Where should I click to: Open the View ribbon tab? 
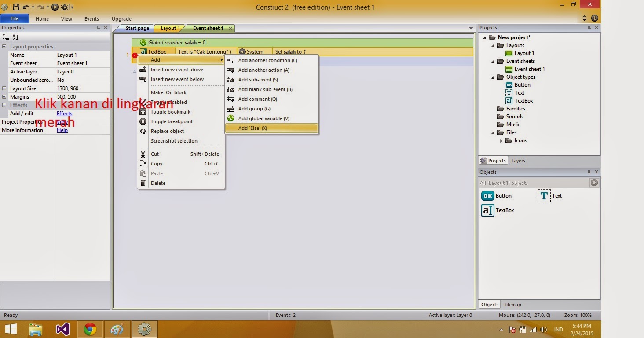click(66, 19)
